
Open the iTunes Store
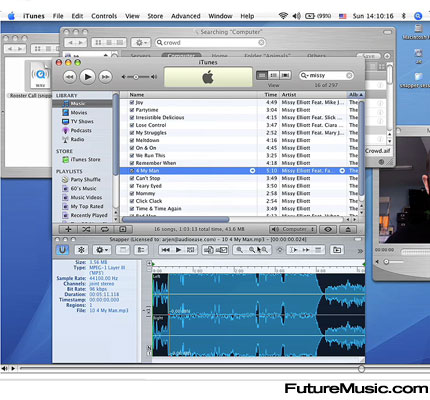click(x=85, y=160)
